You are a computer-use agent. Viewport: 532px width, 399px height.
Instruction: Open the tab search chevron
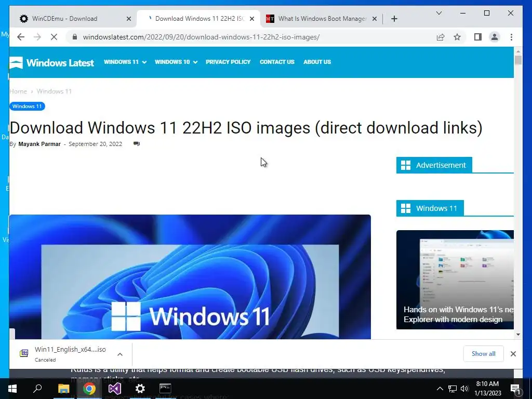438,13
